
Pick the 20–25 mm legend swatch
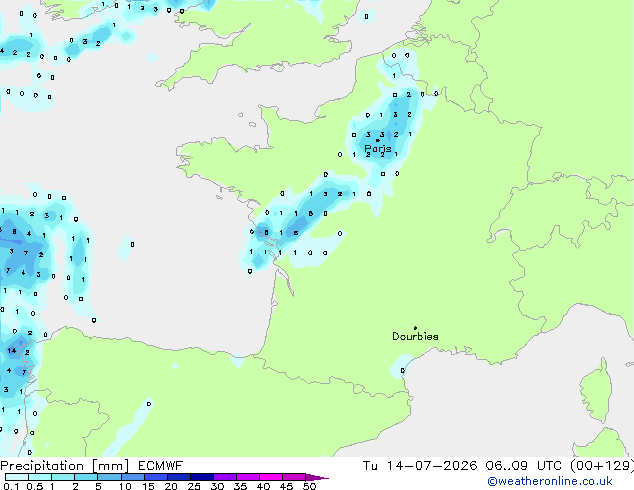point(178,477)
